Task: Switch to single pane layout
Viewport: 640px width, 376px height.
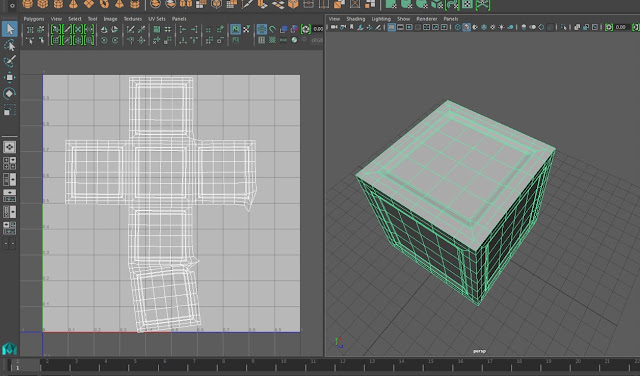Action: click(9, 147)
